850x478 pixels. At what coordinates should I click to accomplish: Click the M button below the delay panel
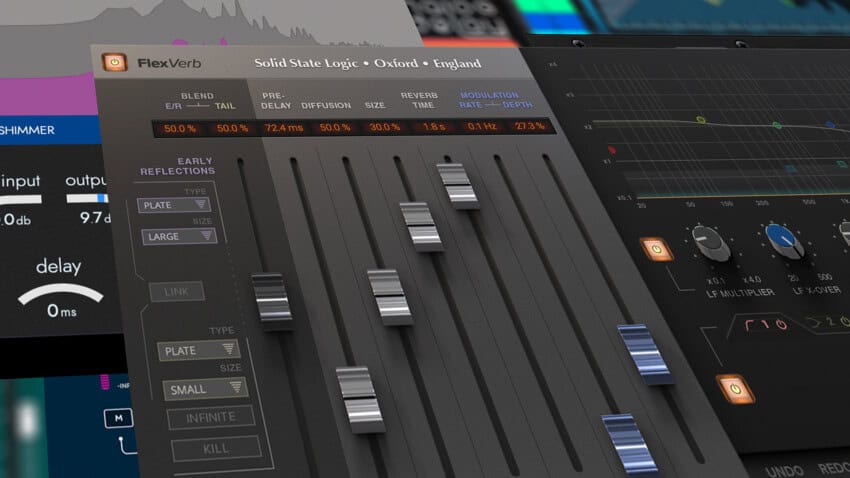pyautogui.click(x=118, y=416)
